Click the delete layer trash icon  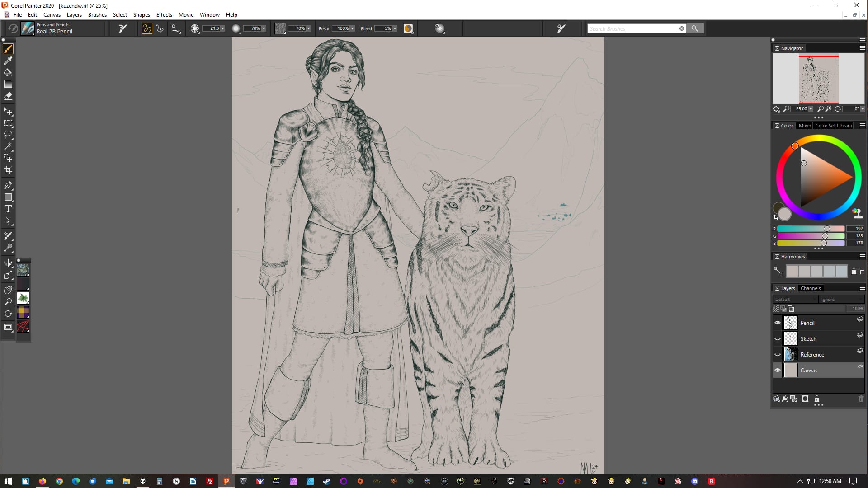point(861,399)
